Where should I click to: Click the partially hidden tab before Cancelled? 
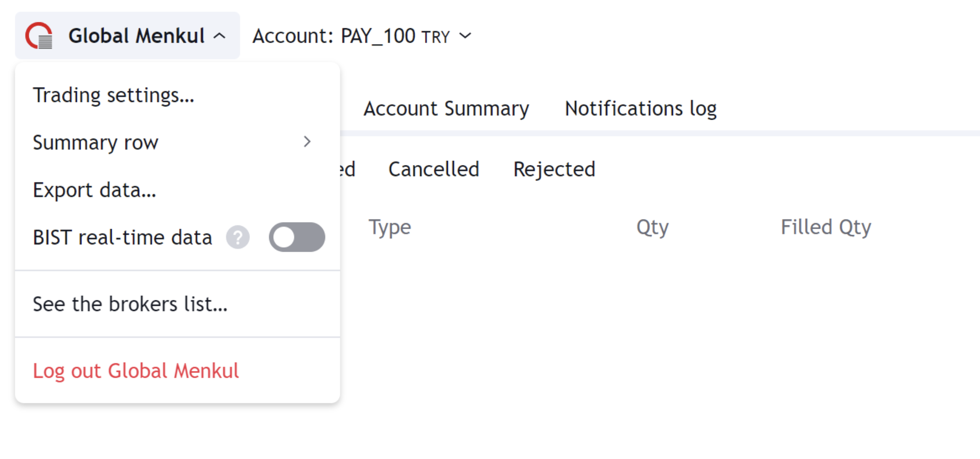348,169
